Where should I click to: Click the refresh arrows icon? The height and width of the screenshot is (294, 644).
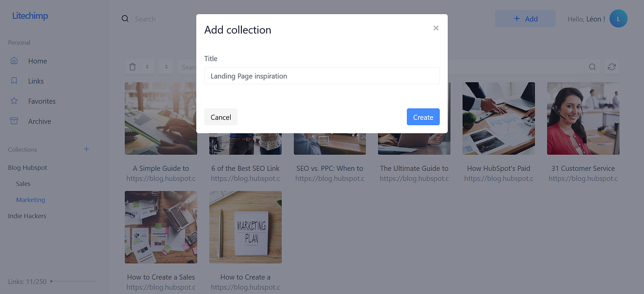611,67
